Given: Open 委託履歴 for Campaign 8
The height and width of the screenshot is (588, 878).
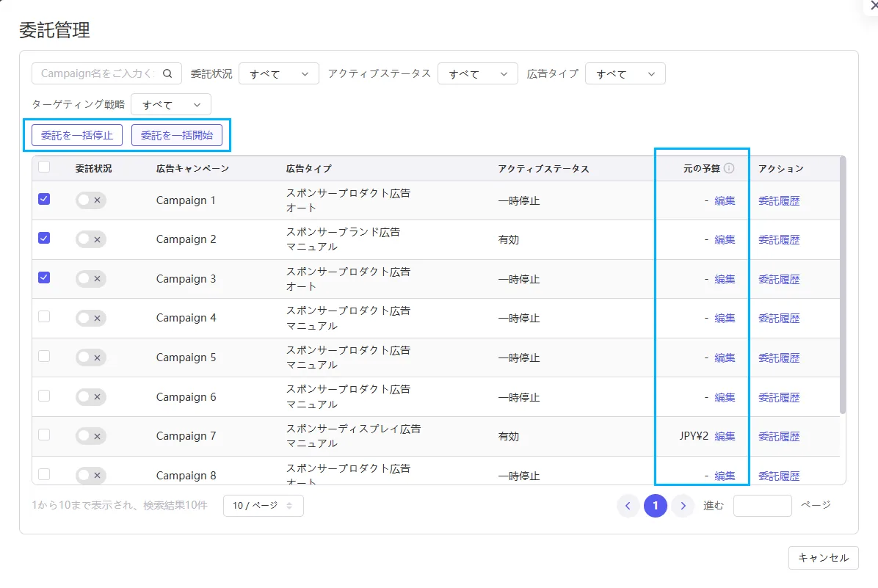Looking at the screenshot, I should (779, 476).
